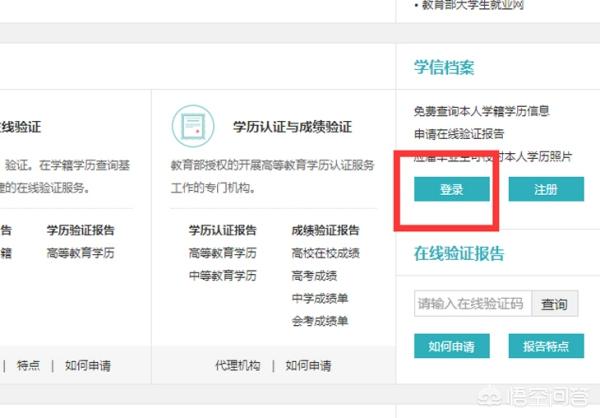Open 高等教育学历 under 学历验证报告
600x418 pixels.
click(x=80, y=253)
